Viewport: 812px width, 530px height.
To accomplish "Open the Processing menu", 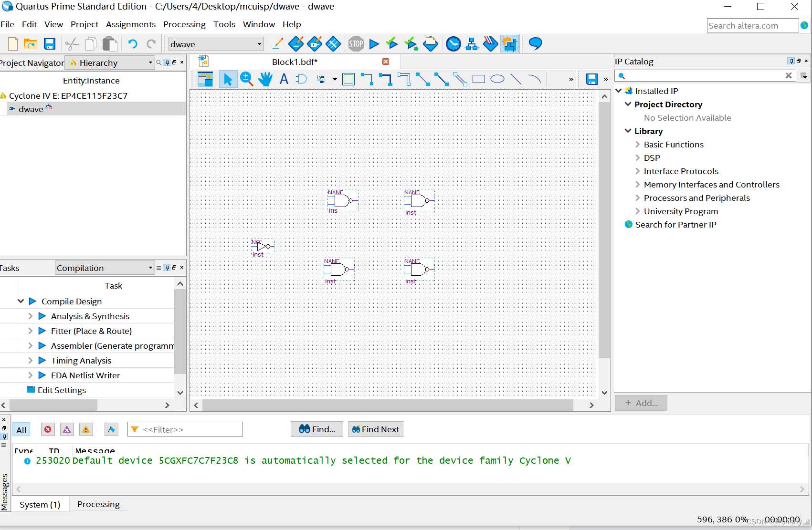I will (x=184, y=24).
